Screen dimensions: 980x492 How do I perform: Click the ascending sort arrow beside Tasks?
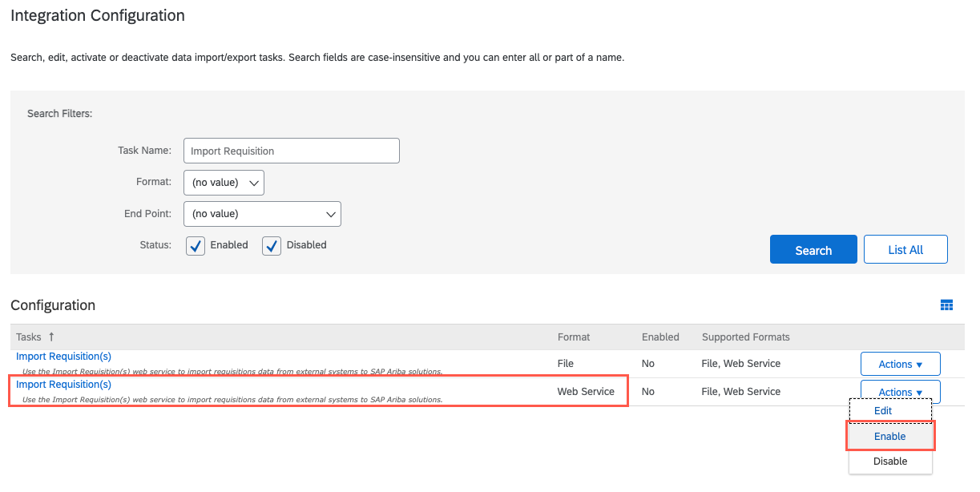tap(53, 337)
